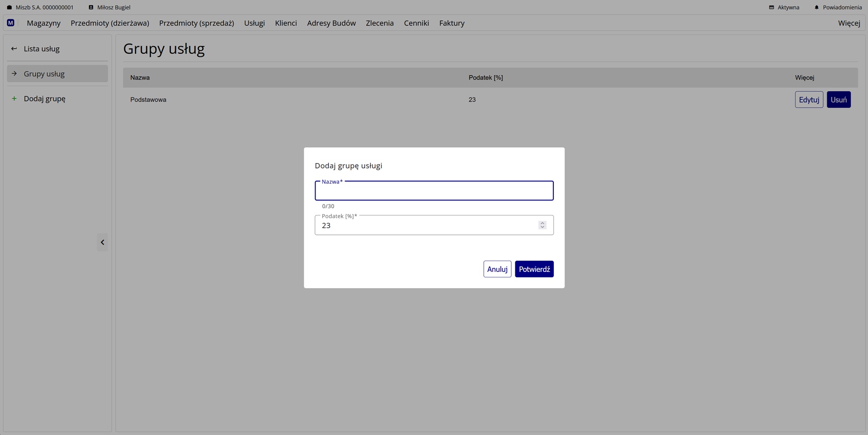This screenshot has width=868, height=435.
Task: Click the back arrow beside Lista usług
Action: 14,49
